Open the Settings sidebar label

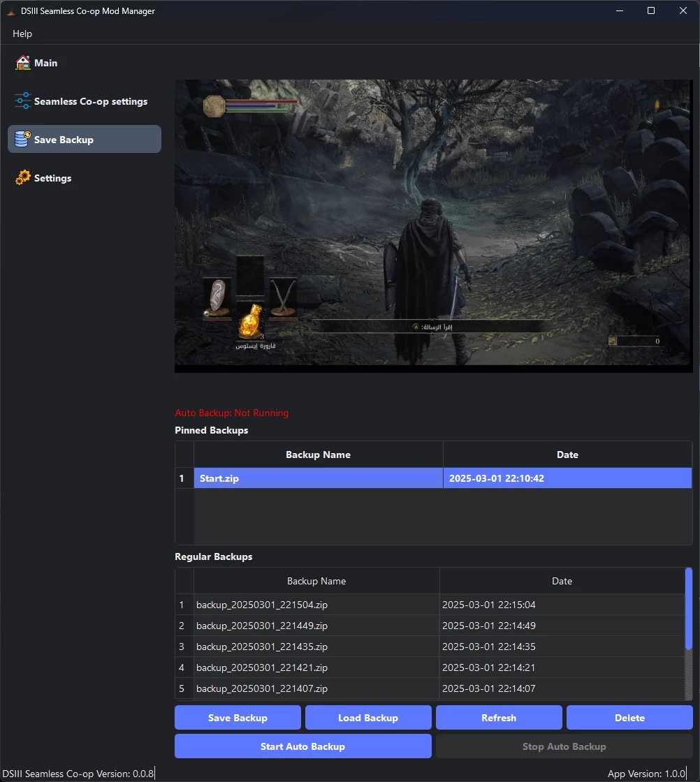click(x=53, y=178)
